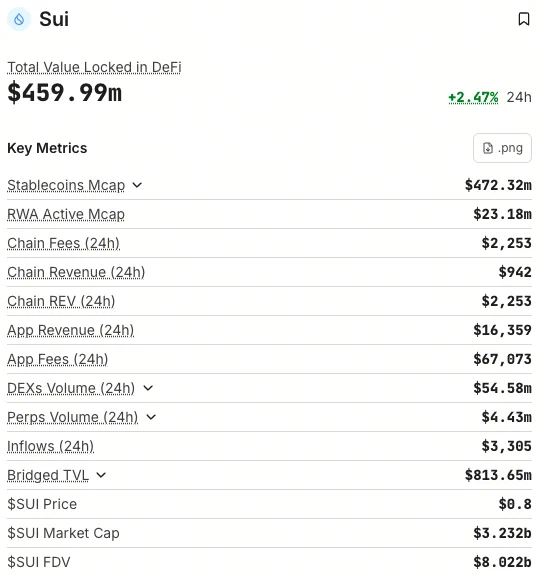Click the App Fees (24h) label
This screenshot has width=540, height=582.
click(58, 359)
